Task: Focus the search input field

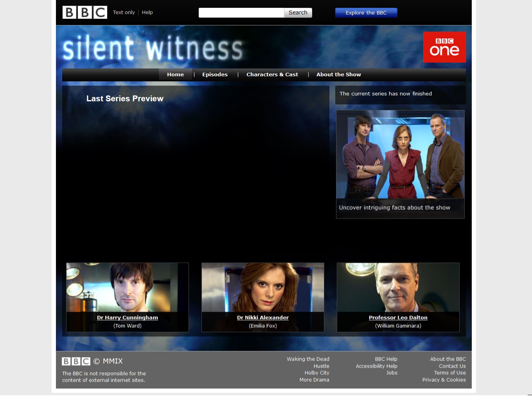Action: coord(241,13)
